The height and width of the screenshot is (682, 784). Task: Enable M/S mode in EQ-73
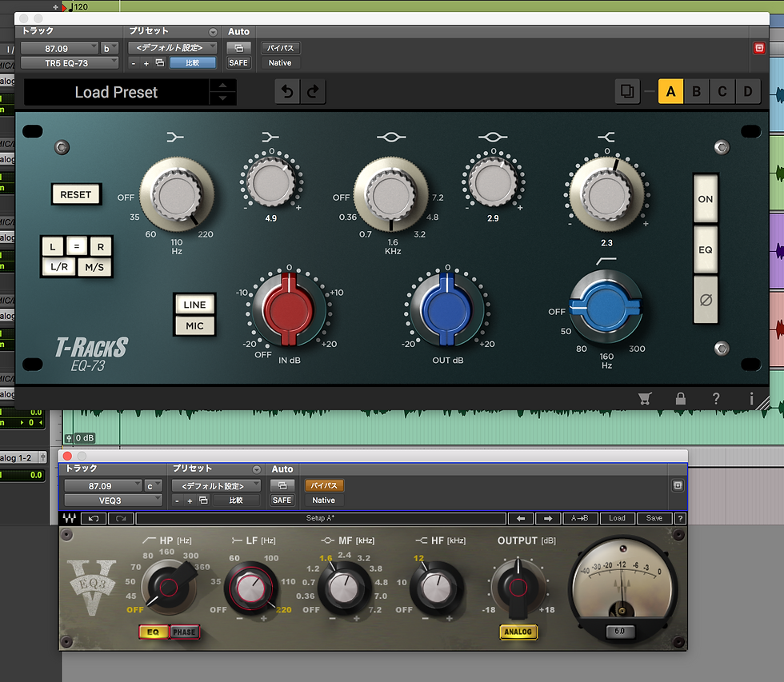coord(94,267)
